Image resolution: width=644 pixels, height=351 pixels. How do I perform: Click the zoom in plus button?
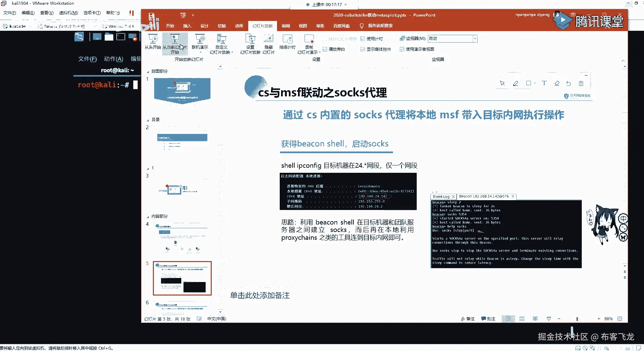[599, 319]
